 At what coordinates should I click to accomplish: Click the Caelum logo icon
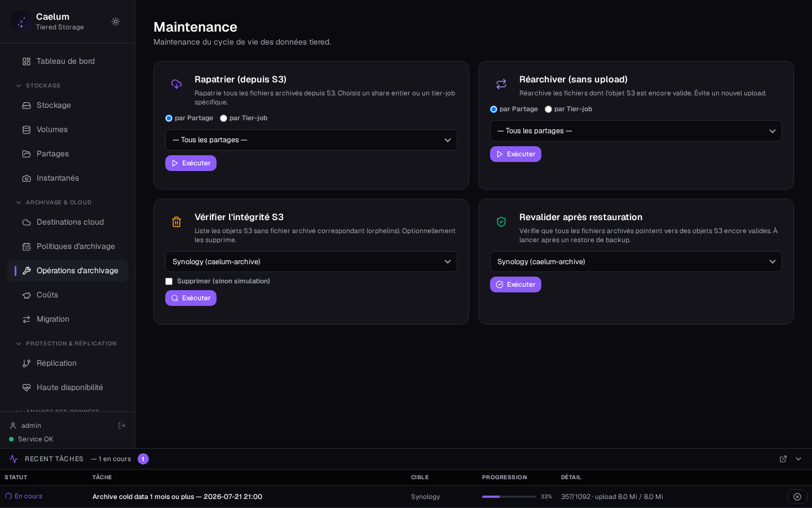pyautogui.click(x=21, y=21)
